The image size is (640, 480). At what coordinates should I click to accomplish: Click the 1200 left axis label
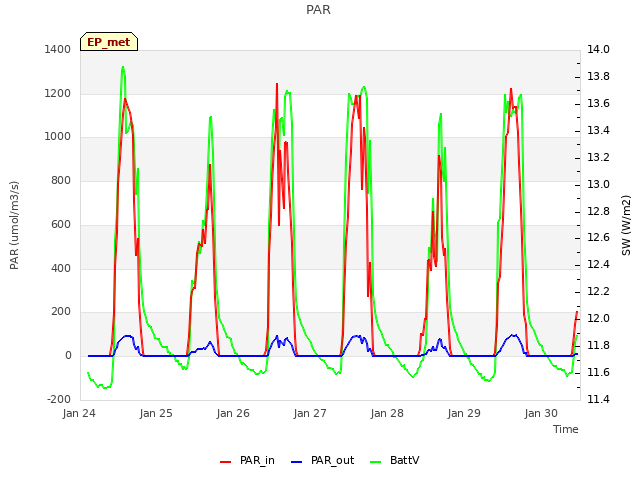click(x=58, y=93)
